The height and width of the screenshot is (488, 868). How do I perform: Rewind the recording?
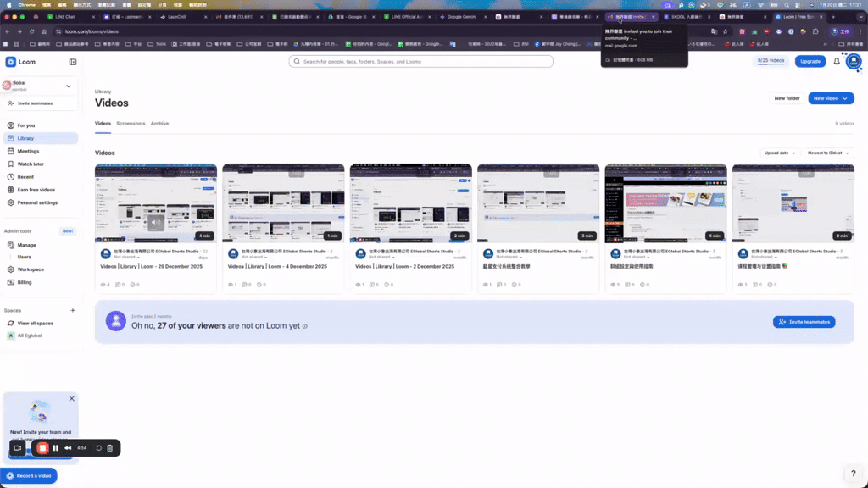pyautogui.click(x=68, y=447)
